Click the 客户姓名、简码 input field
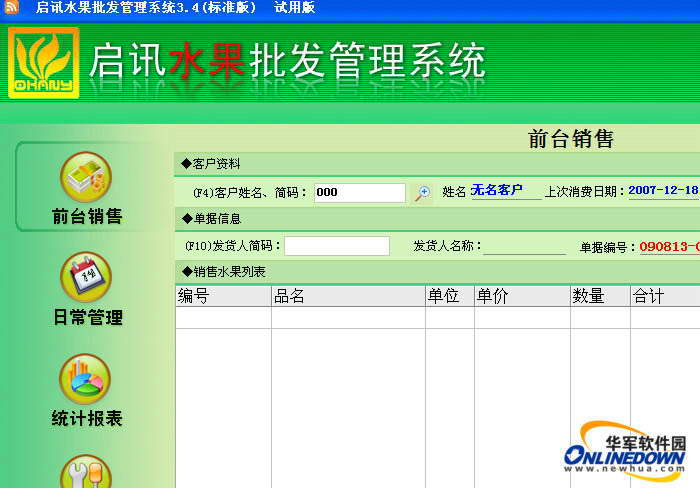This screenshot has height=488, width=700. [360, 193]
